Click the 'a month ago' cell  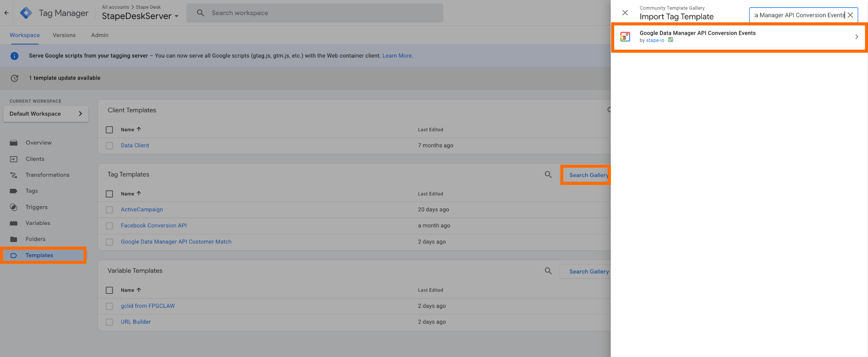[x=434, y=226]
